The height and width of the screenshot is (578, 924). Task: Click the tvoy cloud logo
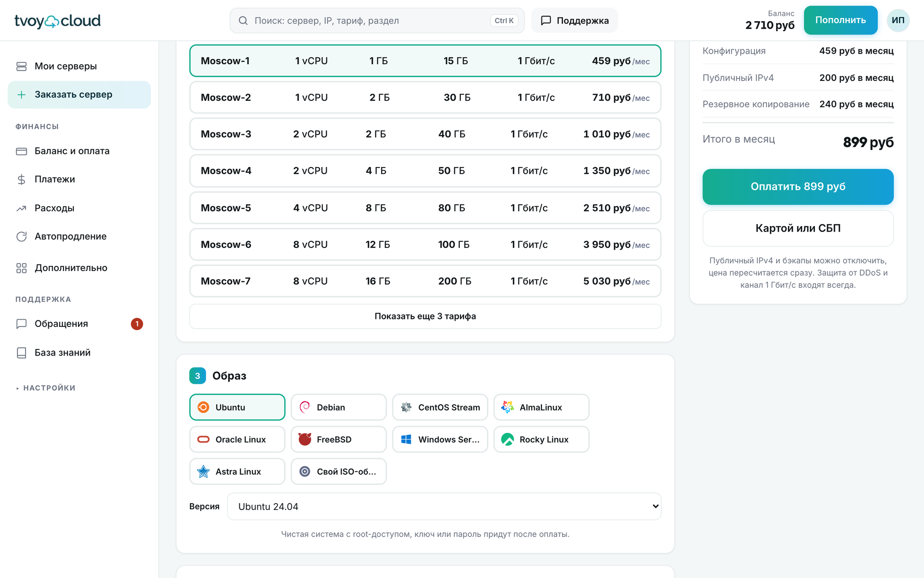[57, 21]
